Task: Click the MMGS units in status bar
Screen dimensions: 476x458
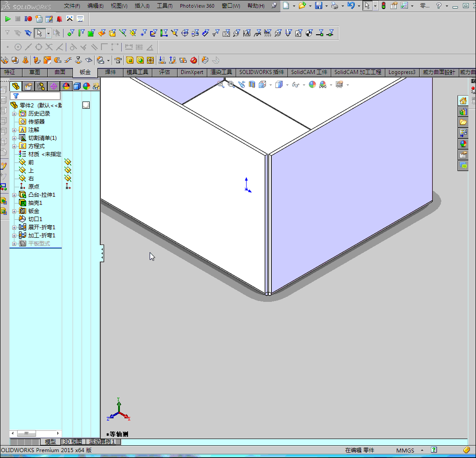Action: (405, 450)
